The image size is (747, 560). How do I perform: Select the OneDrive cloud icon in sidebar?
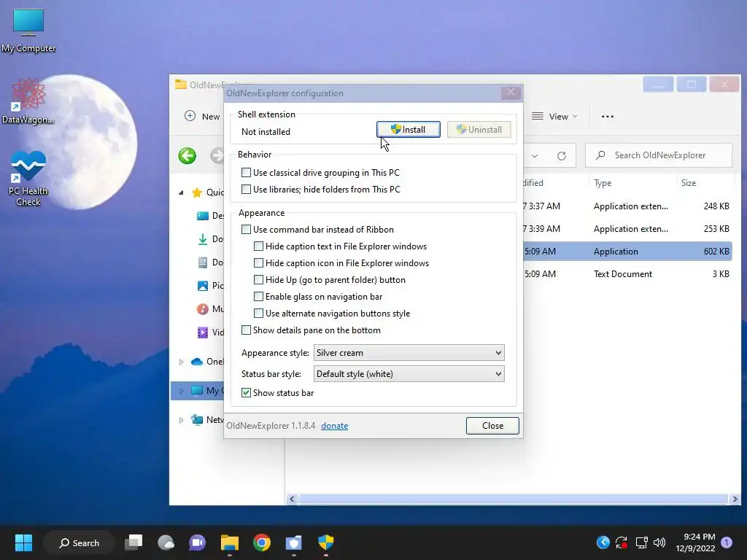point(197,362)
